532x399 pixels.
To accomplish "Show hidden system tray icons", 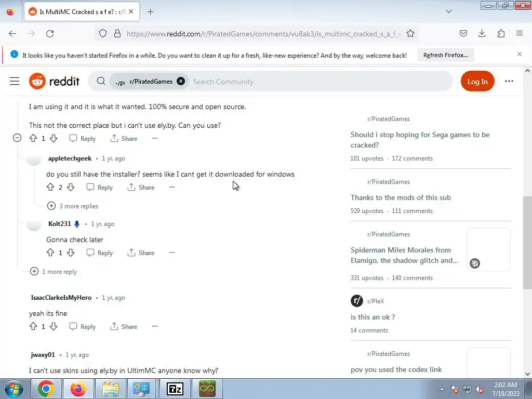I will [x=442, y=389].
